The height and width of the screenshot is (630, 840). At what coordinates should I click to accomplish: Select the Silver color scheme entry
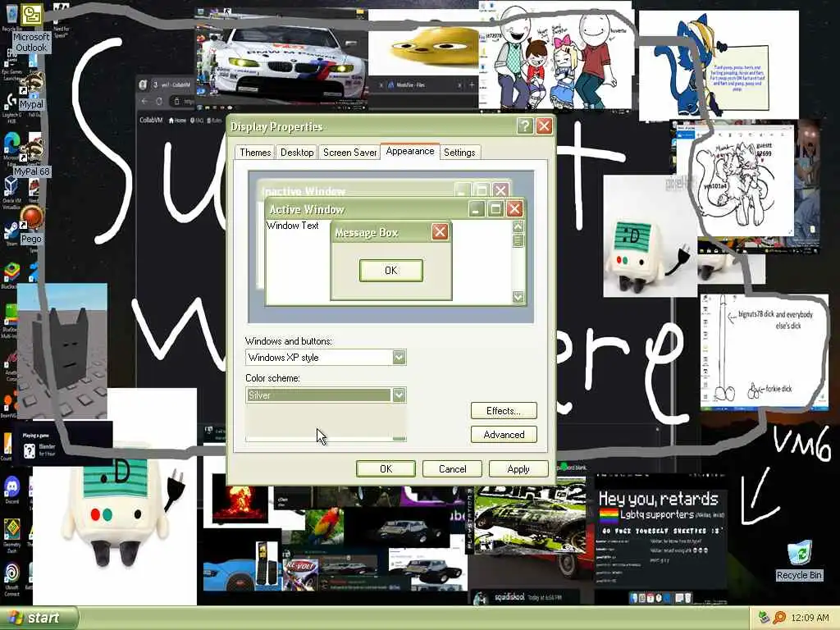click(x=319, y=395)
